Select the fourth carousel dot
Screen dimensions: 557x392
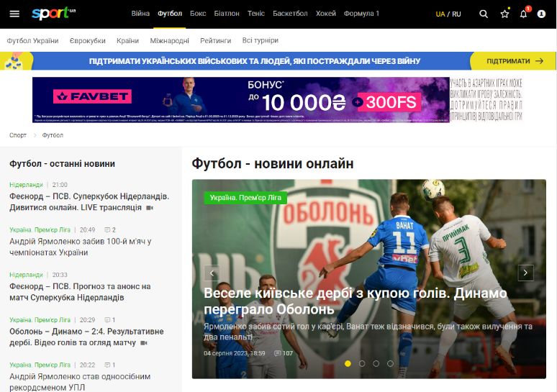[390, 364]
